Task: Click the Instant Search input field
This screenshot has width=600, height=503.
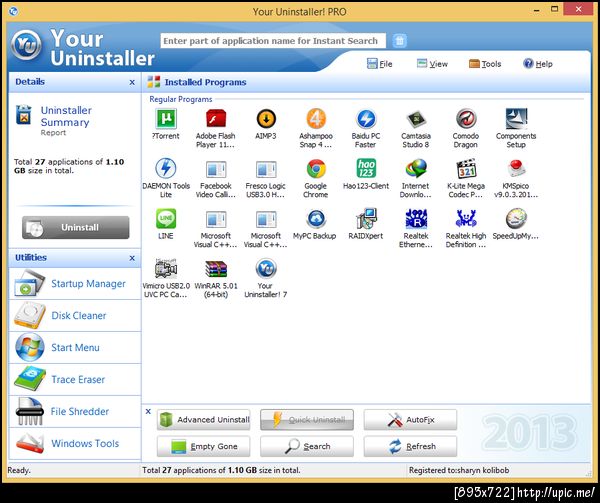Action: tap(273, 41)
